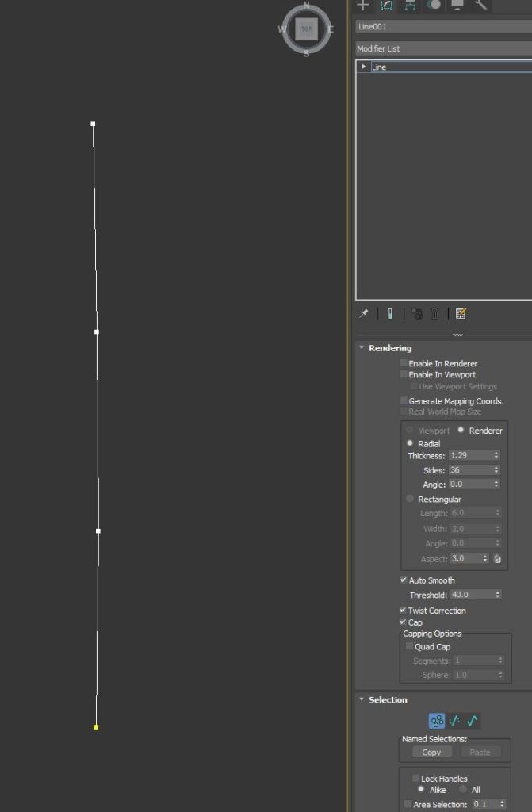This screenshot has height=812, width=532.
Task: Select the Rectangular radio button
Action: pyautogui.click(x=410, y=499)
